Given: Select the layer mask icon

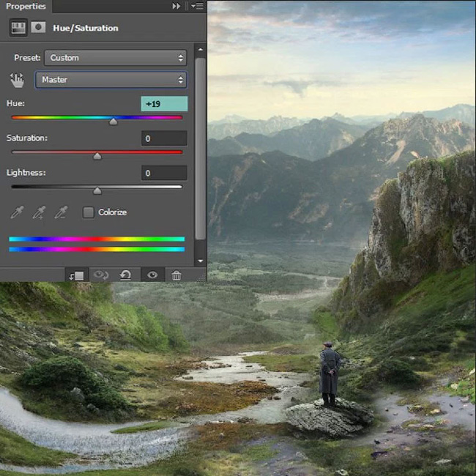Looking at the screenshot, I should tap(37, 28).
